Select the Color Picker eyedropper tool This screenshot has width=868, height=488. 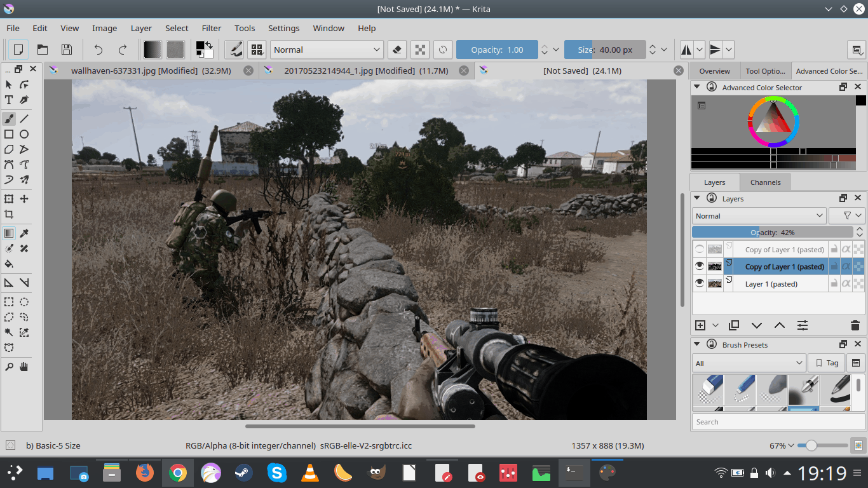point(24,233)
